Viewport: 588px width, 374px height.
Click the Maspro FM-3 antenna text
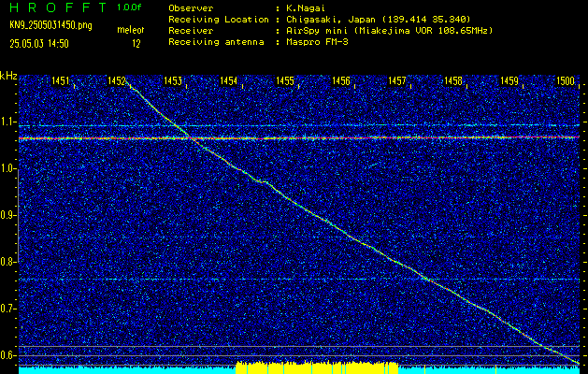tap(317, 42)
